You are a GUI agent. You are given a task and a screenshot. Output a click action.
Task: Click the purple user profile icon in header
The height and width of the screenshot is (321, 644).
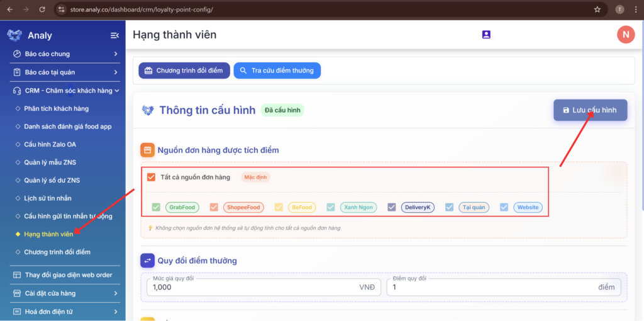[486, 35]
